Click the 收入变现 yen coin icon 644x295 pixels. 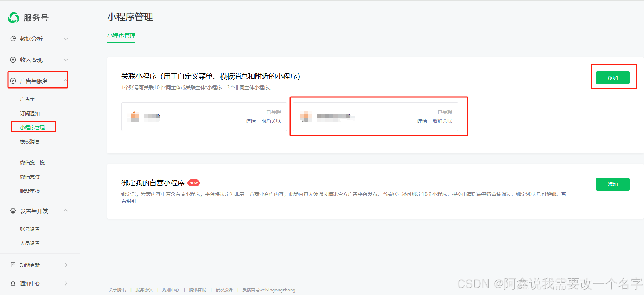point(13,60)
